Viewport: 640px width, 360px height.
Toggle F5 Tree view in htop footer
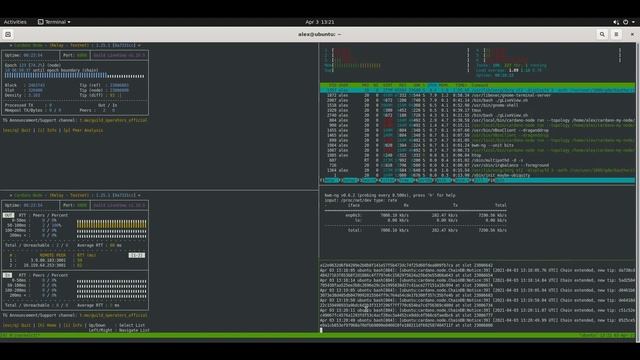pyautogui.click(x=406, y=180)
